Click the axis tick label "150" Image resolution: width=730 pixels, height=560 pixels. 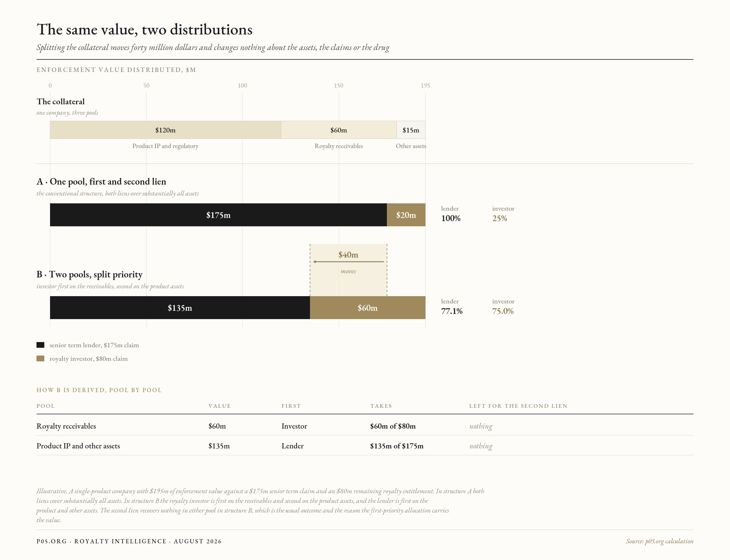339,85
